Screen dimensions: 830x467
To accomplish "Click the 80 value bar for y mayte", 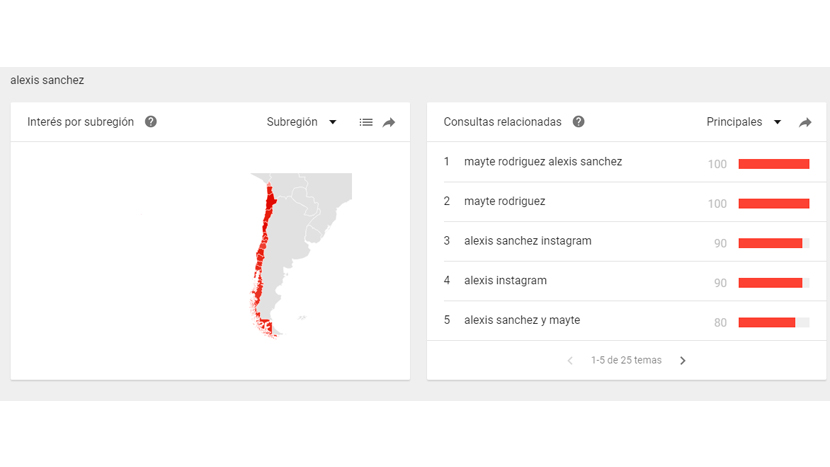I will tap(766, 323).
